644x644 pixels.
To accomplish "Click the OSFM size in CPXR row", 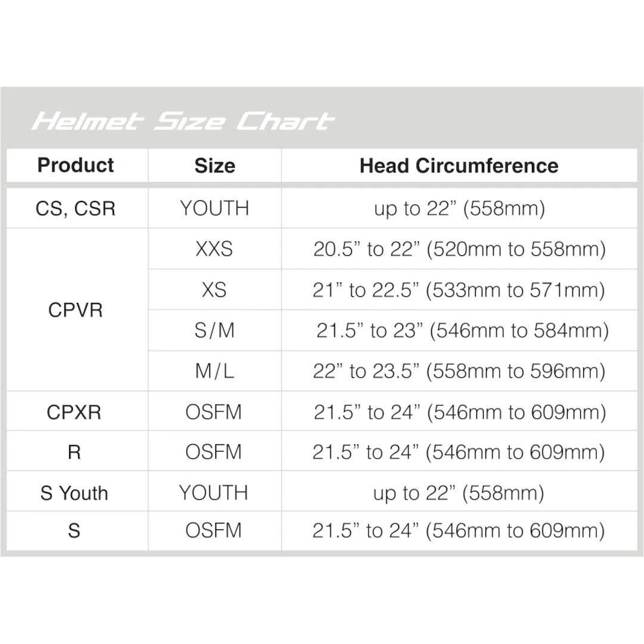I will 214,413.
